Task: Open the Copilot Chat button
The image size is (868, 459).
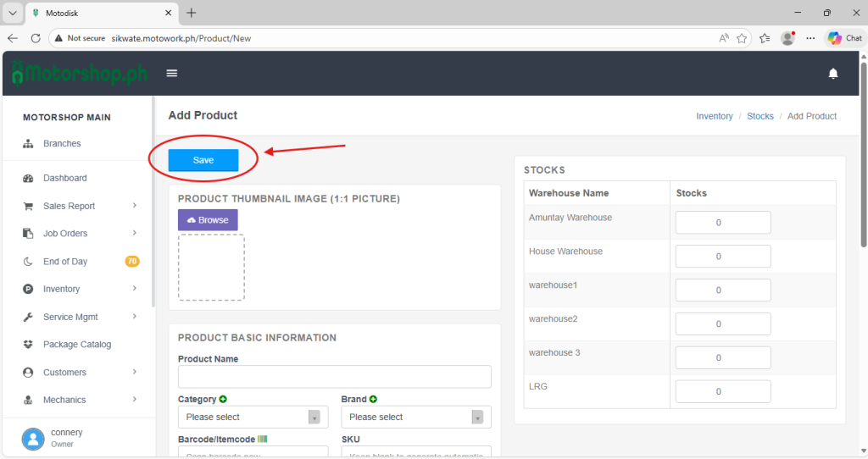Action: click(844, 38)
